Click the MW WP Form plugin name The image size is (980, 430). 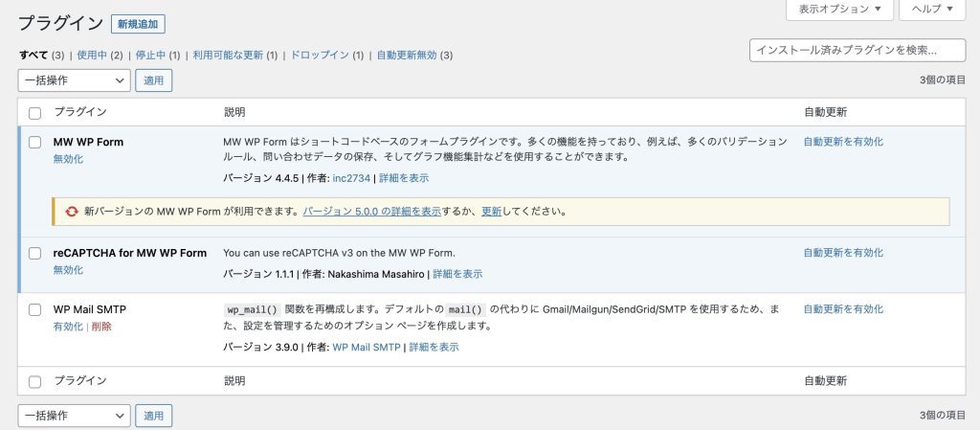click(88, 142)
